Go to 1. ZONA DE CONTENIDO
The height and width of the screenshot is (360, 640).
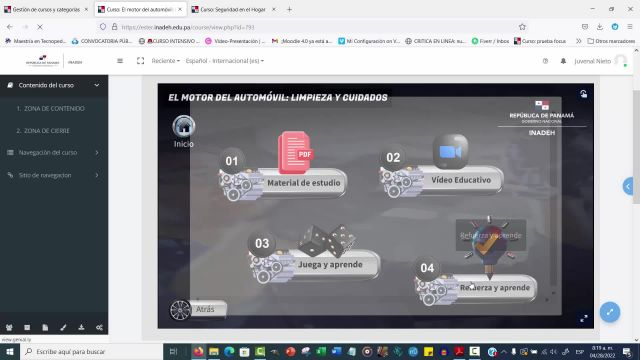50,109
